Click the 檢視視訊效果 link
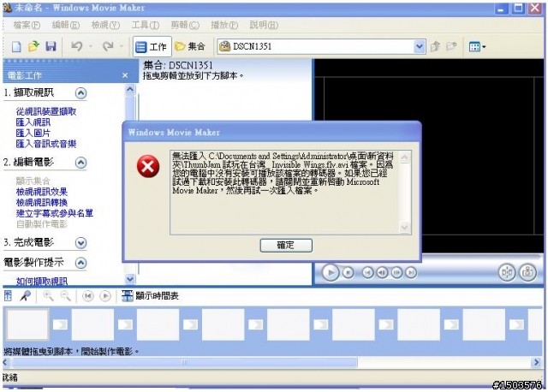 (42, 192)
